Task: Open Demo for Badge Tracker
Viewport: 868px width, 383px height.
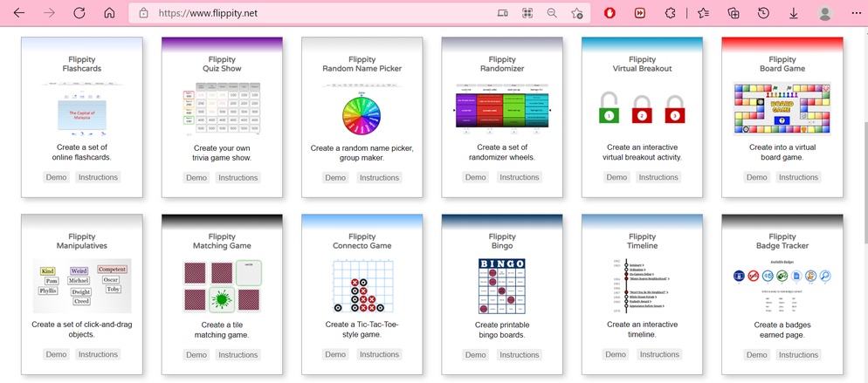Action: click(x=757, y=354)
